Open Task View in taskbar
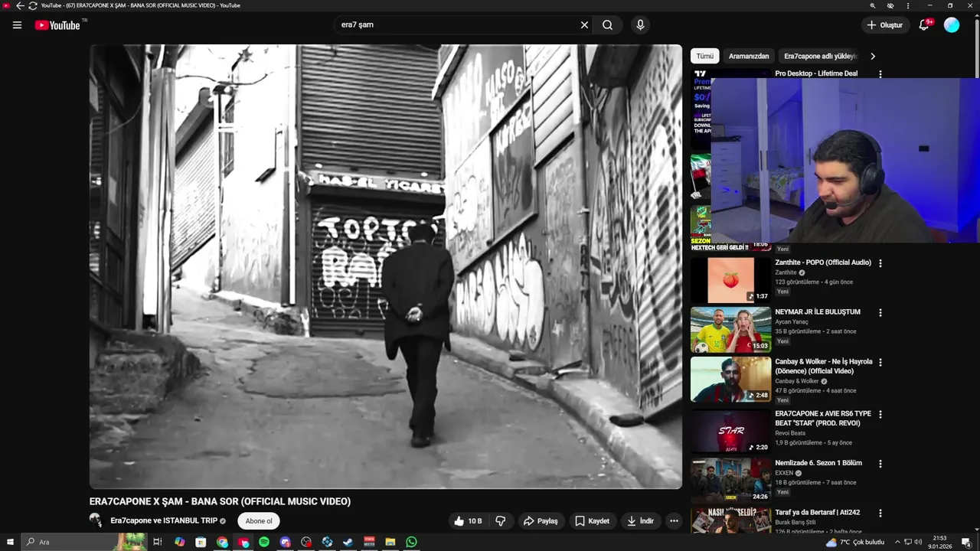Screen dimensions: 980x551 tap(158, 542)
